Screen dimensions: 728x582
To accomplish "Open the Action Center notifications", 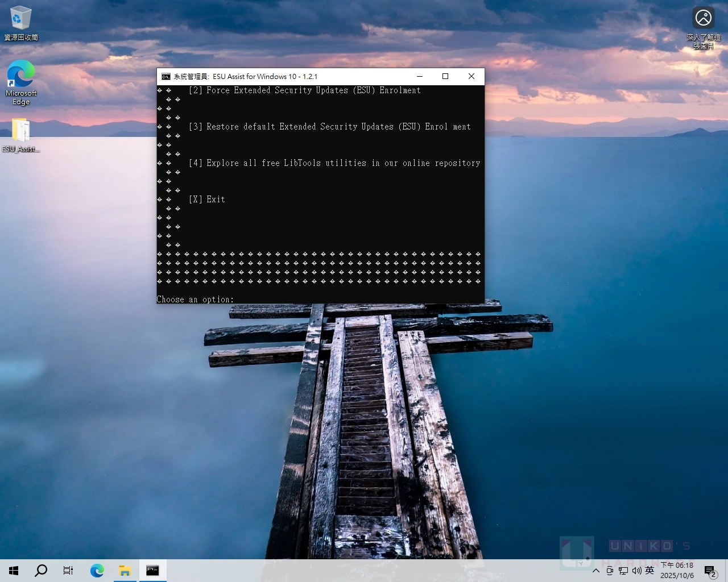I will pyautogui.click(x=710, y=571).
